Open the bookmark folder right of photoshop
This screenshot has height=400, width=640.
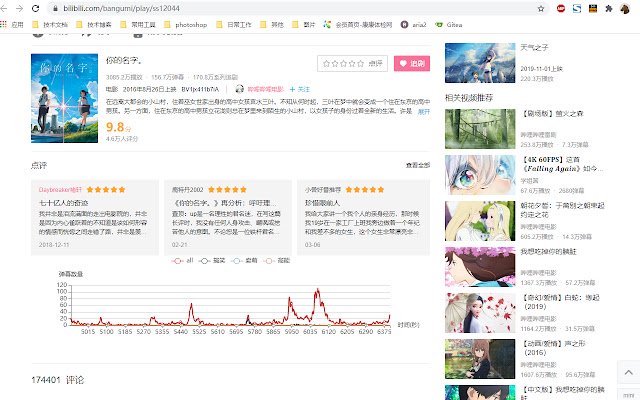coord(234,24)
